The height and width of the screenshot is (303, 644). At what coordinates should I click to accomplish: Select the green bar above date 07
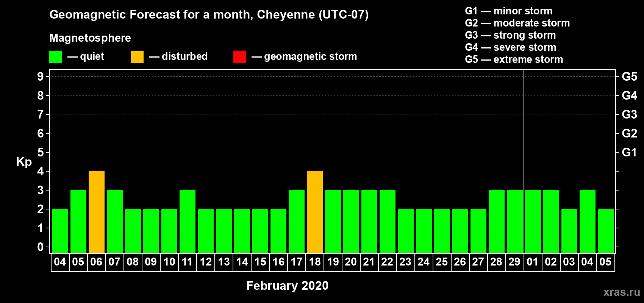115,222
